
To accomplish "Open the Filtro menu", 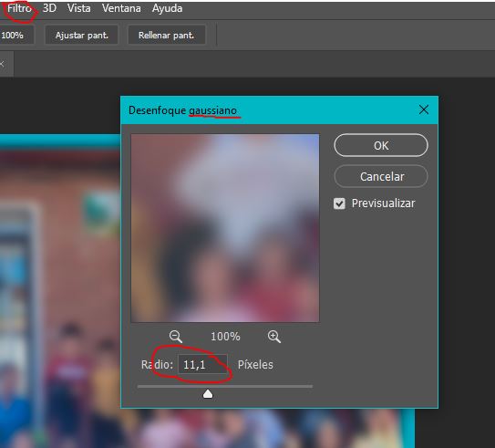I will tap(19, 8).
